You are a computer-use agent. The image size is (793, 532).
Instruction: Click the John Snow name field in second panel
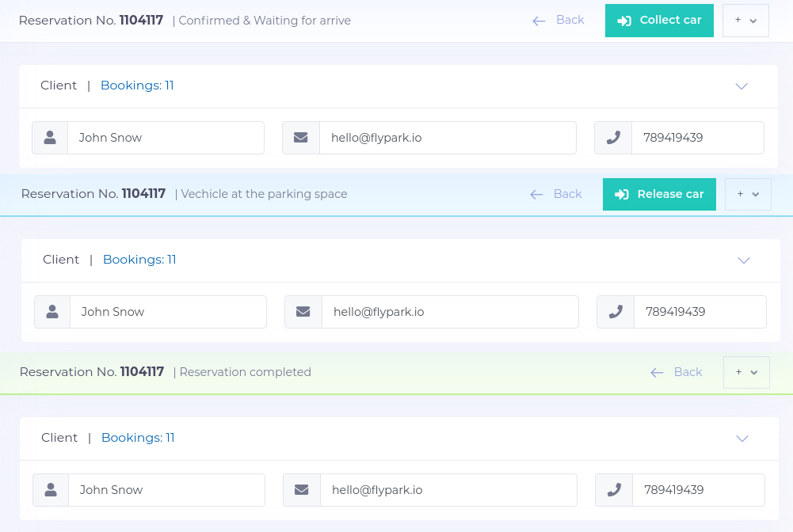[x=168, y=312]
